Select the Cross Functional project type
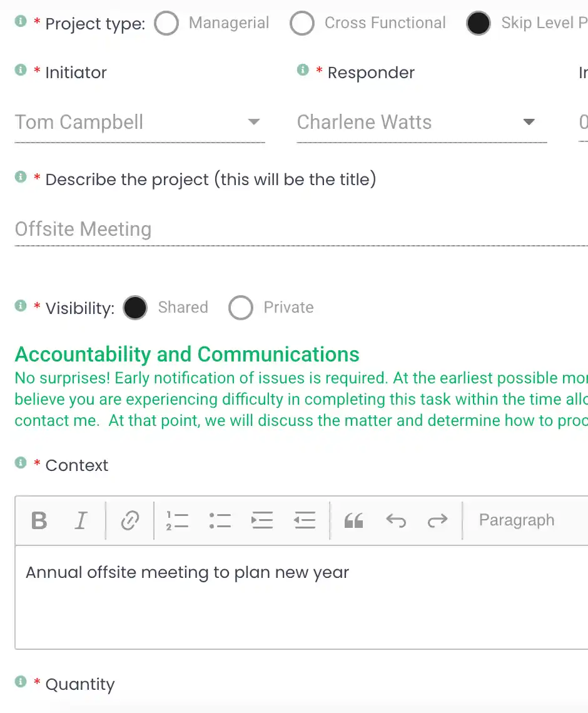 click(x=302, y=23)
